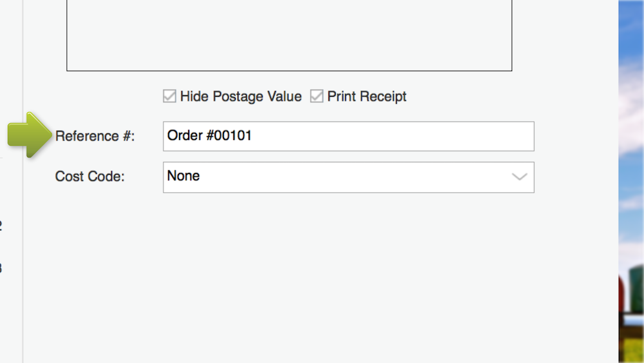Place cursor on the Order #00101 text
Screen dimensions: 644x363
tap(209, 136)
